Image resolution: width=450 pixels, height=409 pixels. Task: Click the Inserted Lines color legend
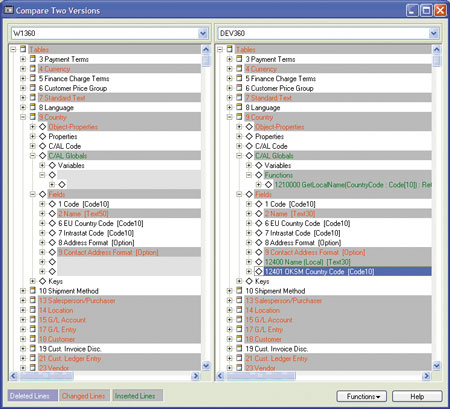pyautogui.click(x=135, y=396)
